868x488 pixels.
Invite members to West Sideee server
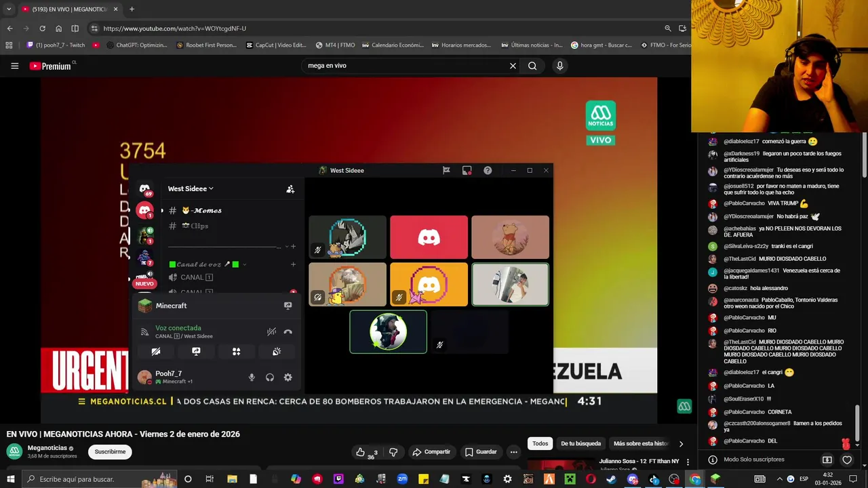coord(290,189)
